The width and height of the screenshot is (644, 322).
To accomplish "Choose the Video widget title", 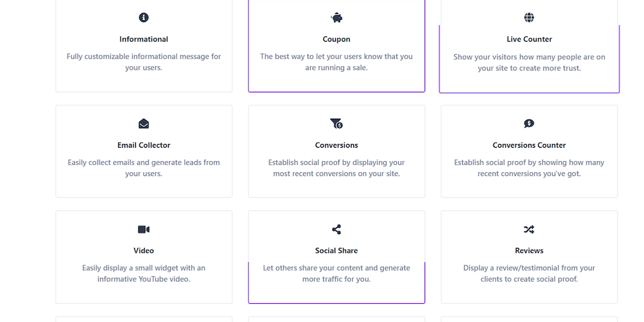I will (143, 250).
